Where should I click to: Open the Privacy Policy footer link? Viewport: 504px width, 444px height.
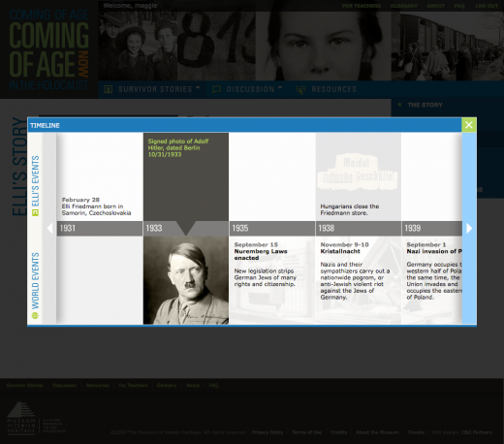268,432
